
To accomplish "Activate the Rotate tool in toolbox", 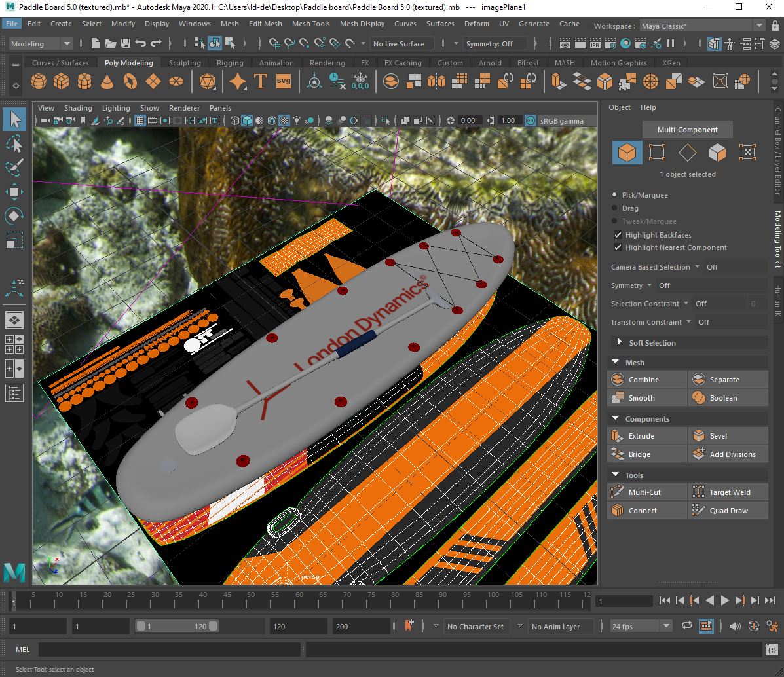I will click(14, 216).
